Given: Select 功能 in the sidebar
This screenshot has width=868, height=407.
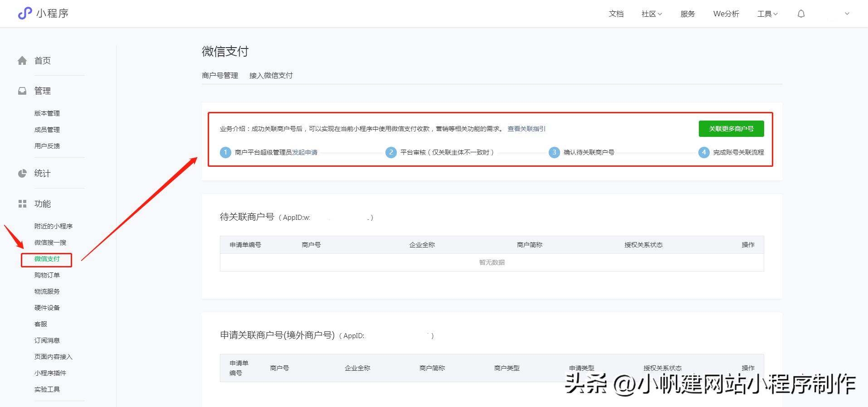Looking at the screenshot, I should pos(43,204).
